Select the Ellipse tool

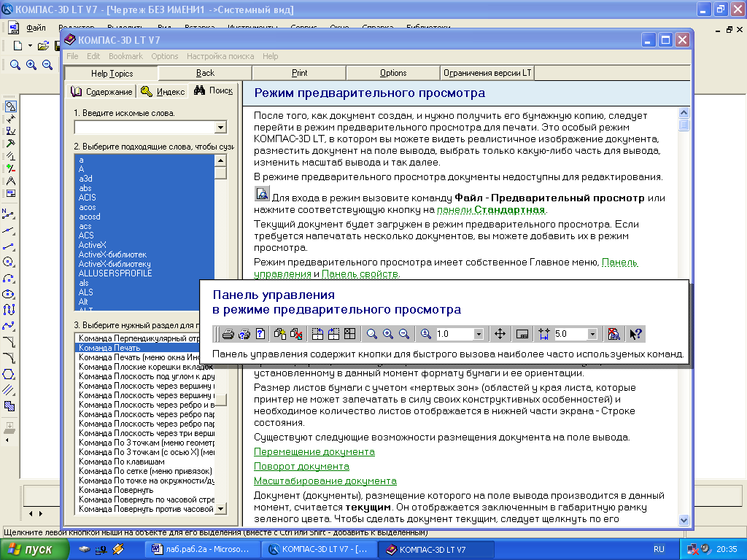coord(9,294)
